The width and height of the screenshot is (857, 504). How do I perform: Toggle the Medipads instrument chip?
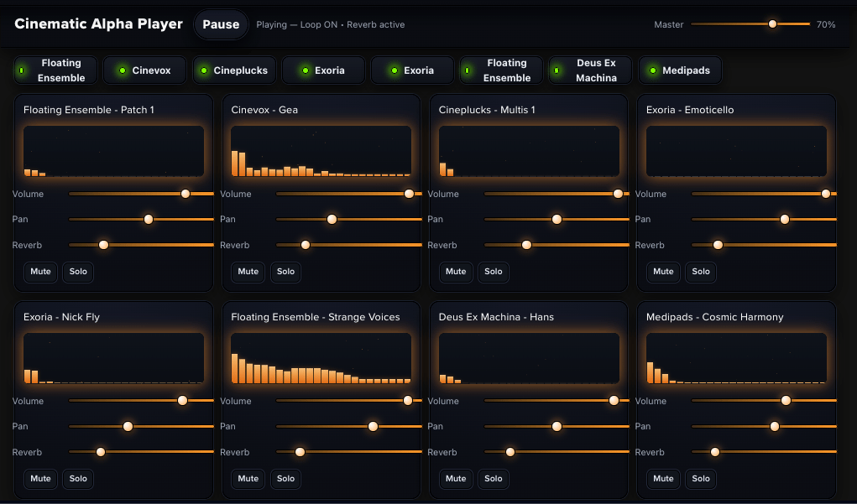click(x=679, y=70)
